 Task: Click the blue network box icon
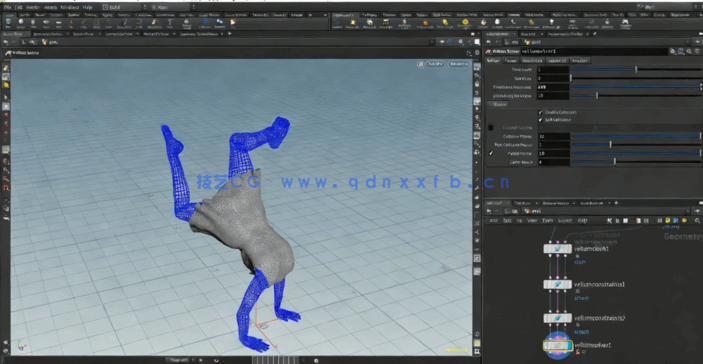pyautogui.click(x=676, y=221)
